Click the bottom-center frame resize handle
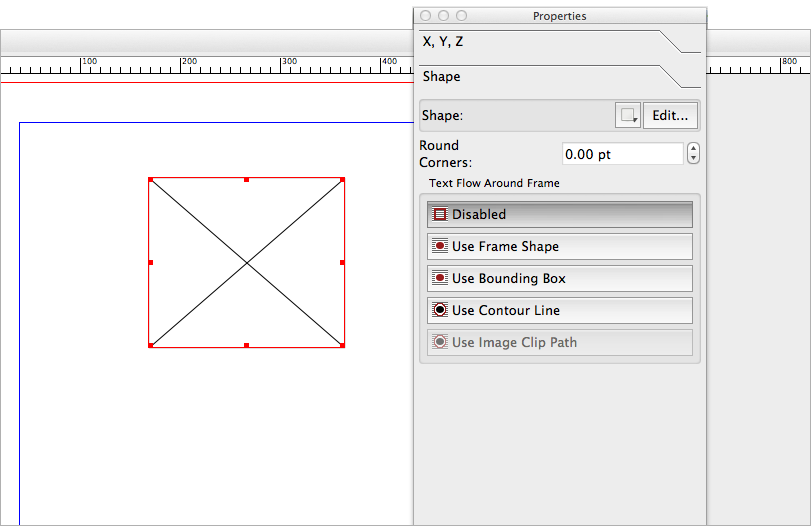This screenshot has height=526, width=811. pos(246,345)
